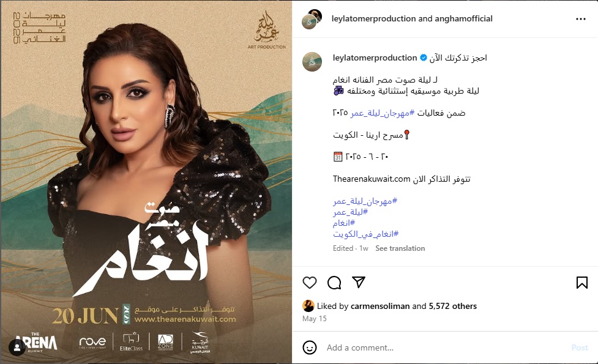
Task: Open anghamofficial profile from header
Action: [x=463, y=18]
